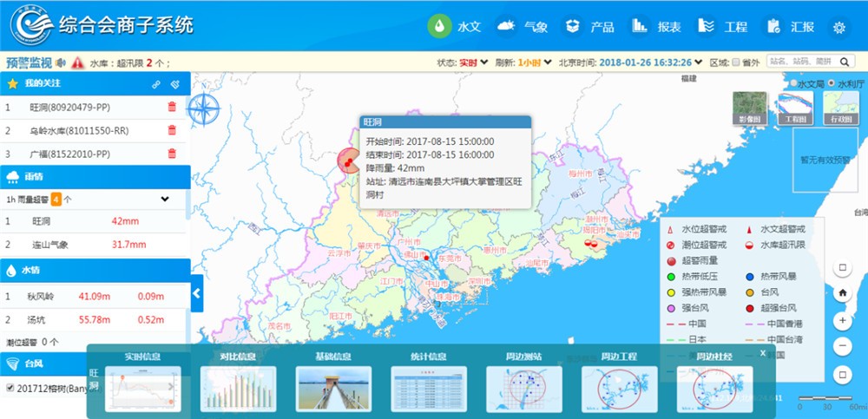Image resolution: width=868 pixels, height=419 pixels.
Task: Zoom out the map with minus button
Action: (841, 347)
